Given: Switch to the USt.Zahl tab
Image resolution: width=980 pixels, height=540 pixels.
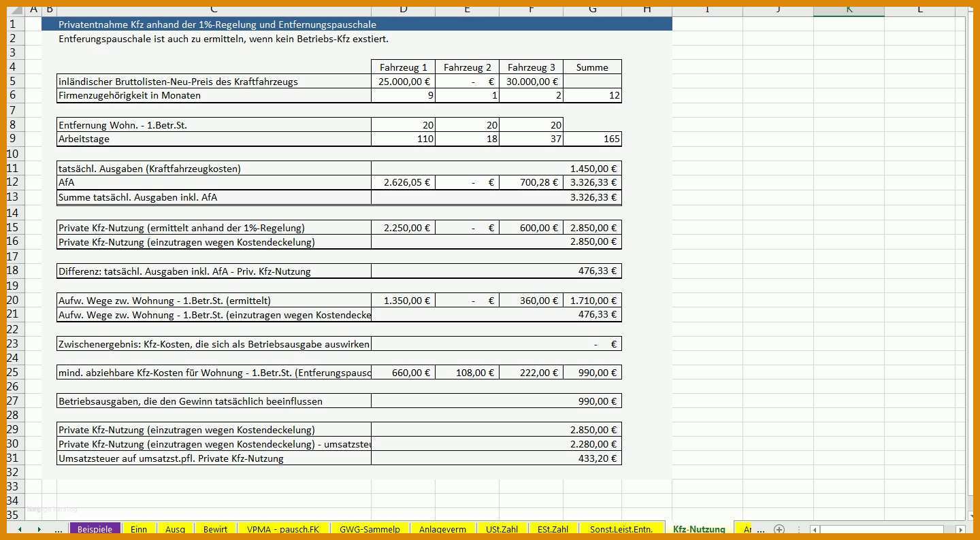Looking at the screenshot, I should 502,529.
